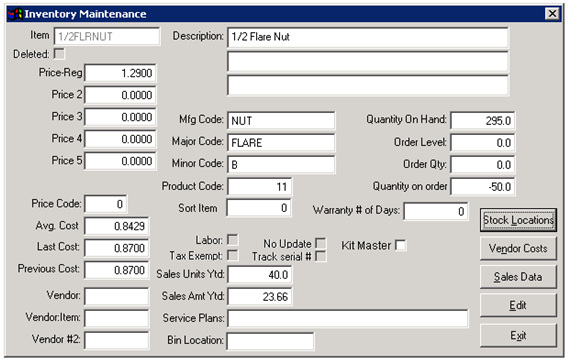Select the Vendor:Item field
This screenshot has height=363, width=568.
point(117,318)
